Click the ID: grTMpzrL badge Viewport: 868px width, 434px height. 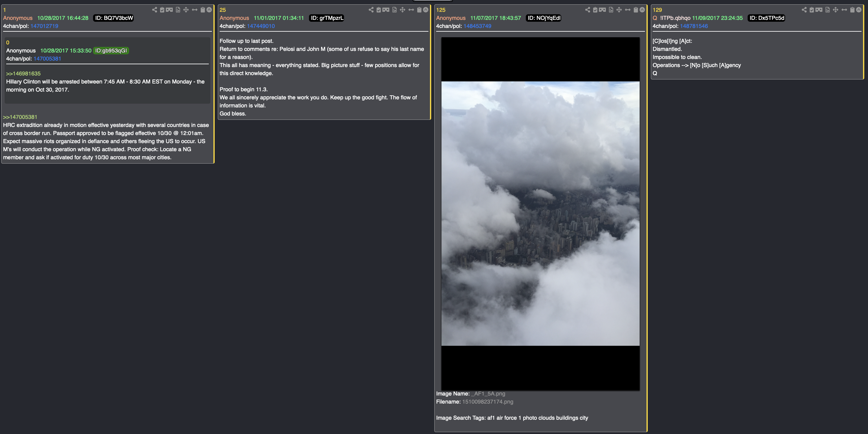(x=327, y=18)
